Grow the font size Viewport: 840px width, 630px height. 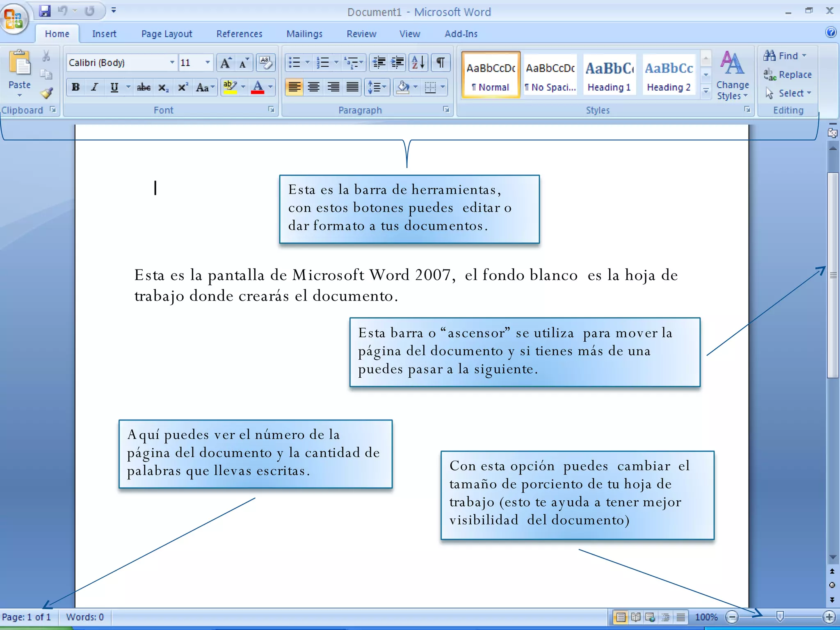[226, 63]
